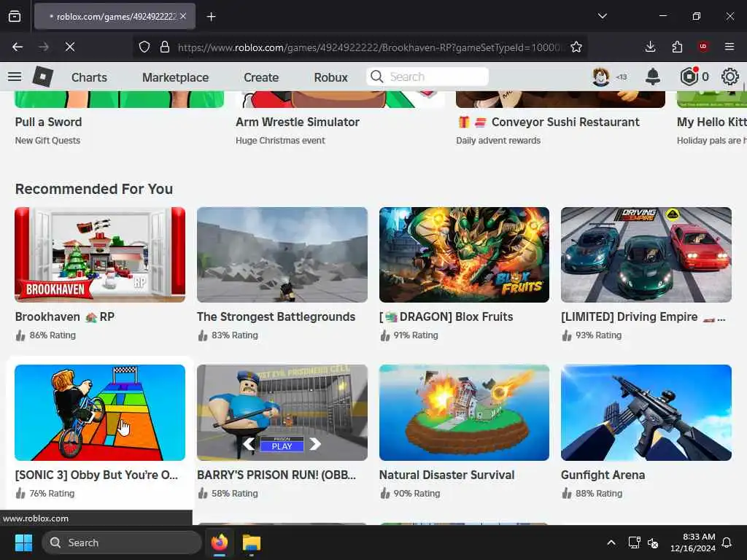Viewport: 747px width, 560px height.
Task: Click the Windows taskbar search box
Action: point(122,542)
